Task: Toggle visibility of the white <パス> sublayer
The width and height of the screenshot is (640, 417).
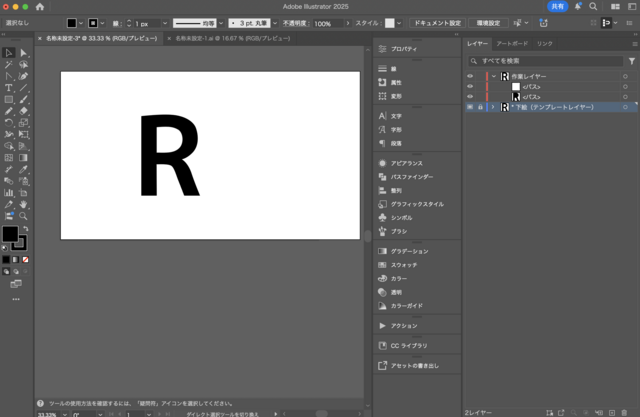Action: [x=470, y=87]
